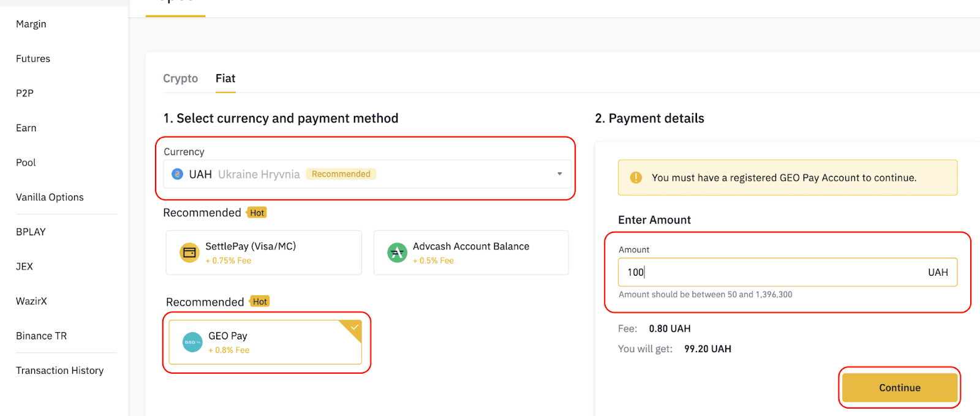Viewport: 980px width, 416px height.
Task: Select SettlePay (Visa/MC) payment method
Action: 264,252
